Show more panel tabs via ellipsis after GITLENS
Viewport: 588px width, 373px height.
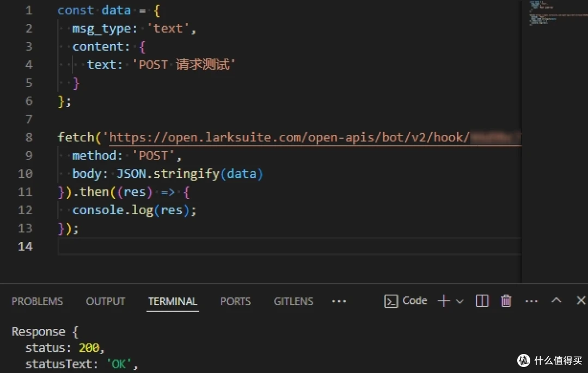point(339,301)
